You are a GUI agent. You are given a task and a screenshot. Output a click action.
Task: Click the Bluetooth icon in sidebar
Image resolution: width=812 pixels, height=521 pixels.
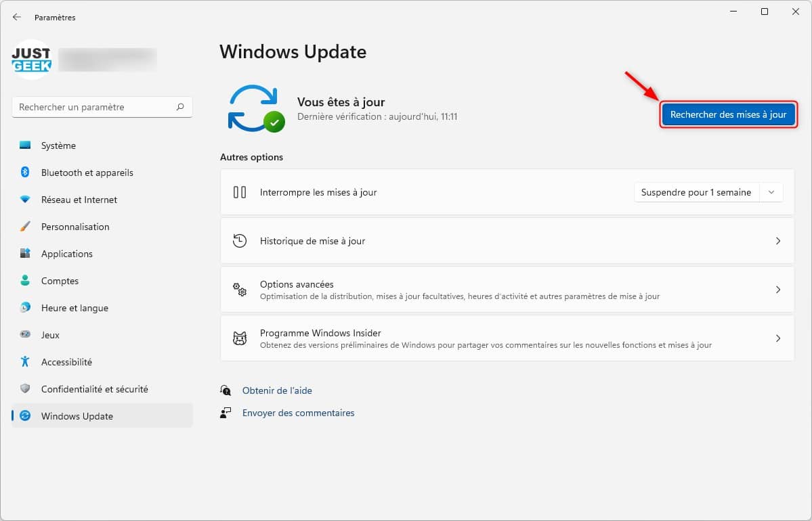tap(25, 173)
